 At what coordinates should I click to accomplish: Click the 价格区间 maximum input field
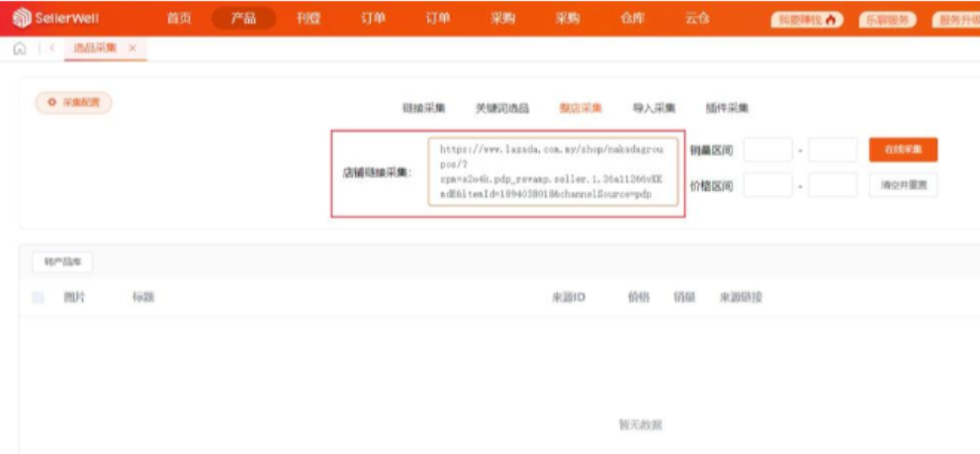pyautogui.click(x=833, y=186)
